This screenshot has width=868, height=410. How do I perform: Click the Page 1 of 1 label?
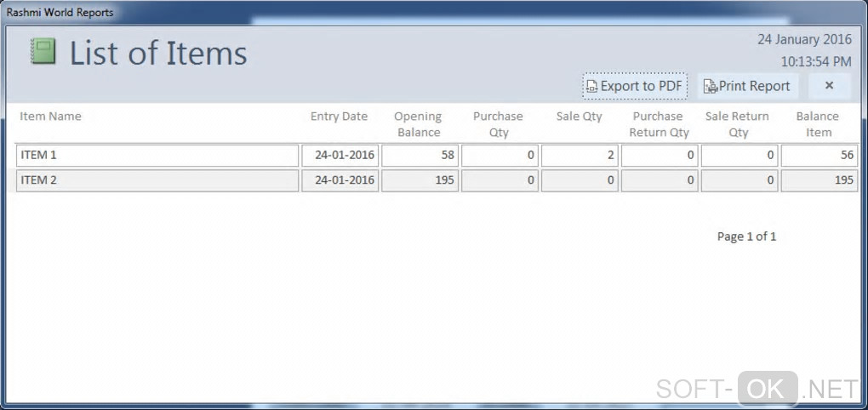tap(747, 236)
